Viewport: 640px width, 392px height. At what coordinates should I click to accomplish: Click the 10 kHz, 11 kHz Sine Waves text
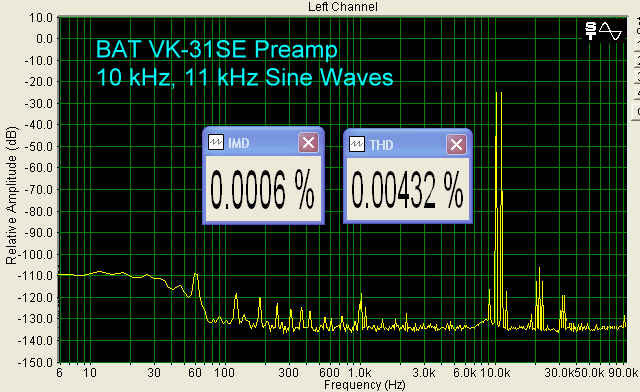(x=245, y=77)
